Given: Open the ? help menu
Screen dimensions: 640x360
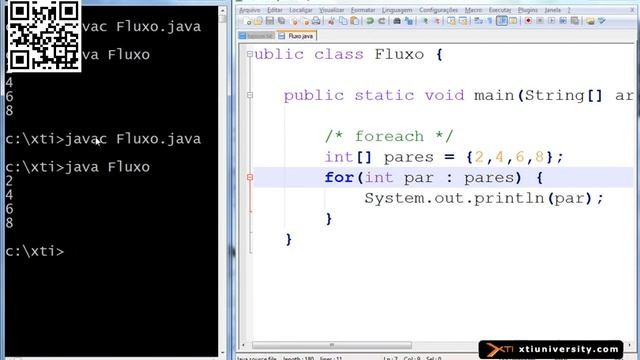Looking at the screenshot, I should point(569,10).
